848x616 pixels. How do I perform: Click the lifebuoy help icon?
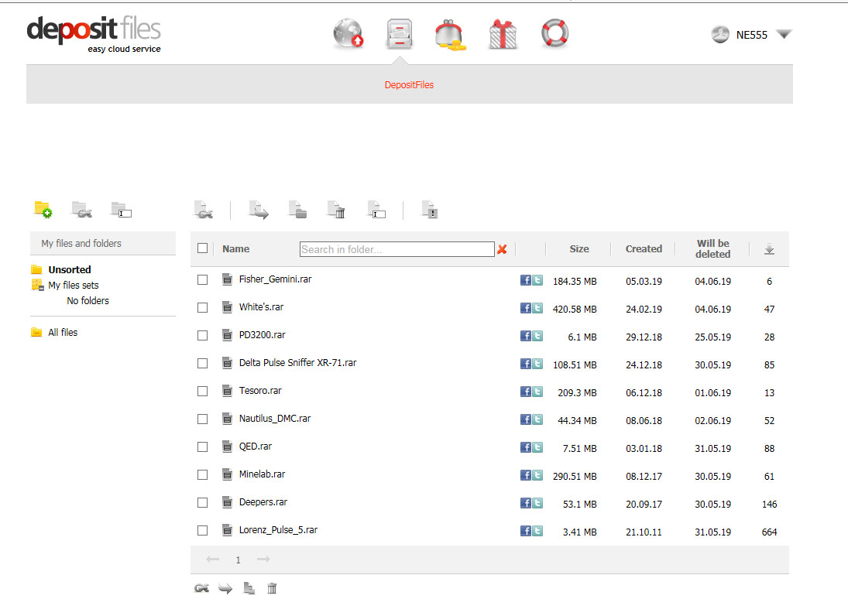click(554, 34)
